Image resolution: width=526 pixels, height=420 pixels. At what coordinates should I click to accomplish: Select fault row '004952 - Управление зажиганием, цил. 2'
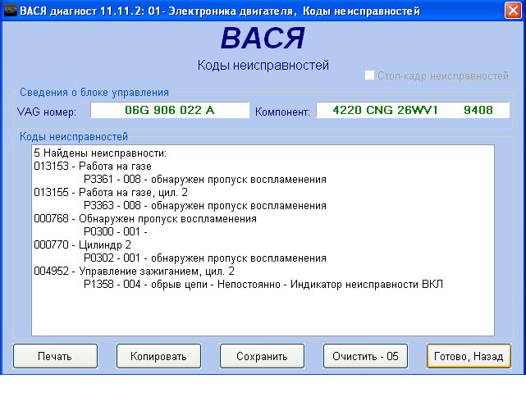(135, 271)
